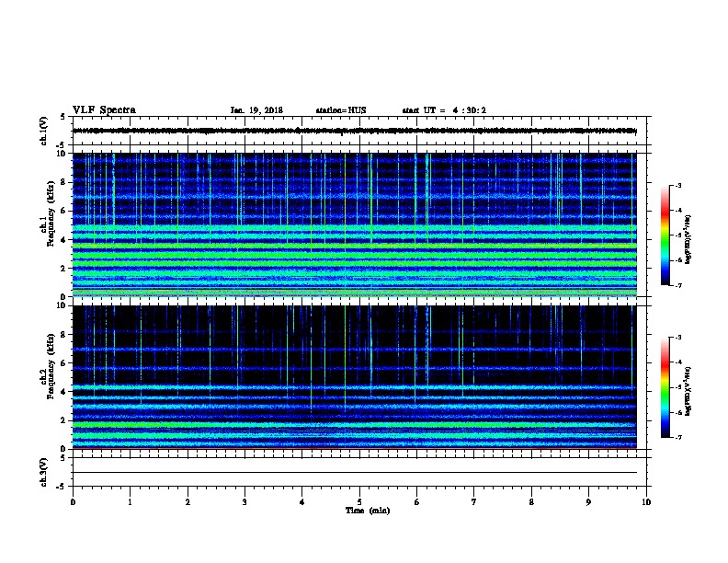The image size is (728, 563).
Task: Click the ch.1 frequency axis "4" tick label
Action: point(64,240)
